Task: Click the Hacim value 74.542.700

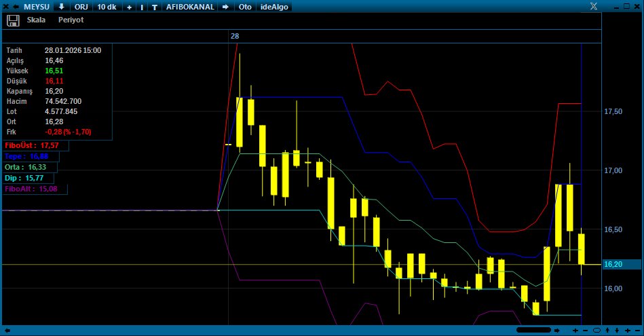Action: (63, 101)
